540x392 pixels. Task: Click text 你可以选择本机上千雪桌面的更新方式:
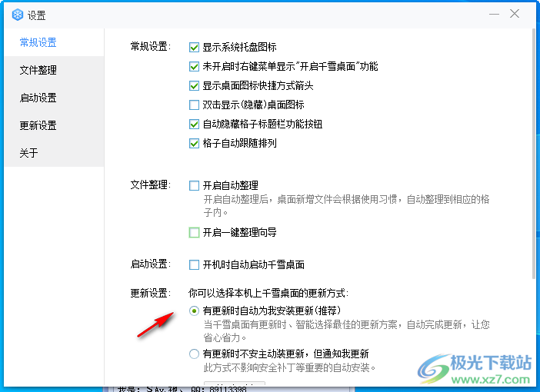tap(268, 293)
